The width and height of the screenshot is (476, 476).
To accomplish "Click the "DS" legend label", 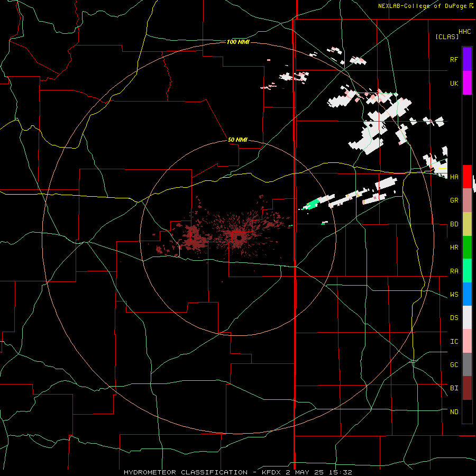I will coord(454,318).
